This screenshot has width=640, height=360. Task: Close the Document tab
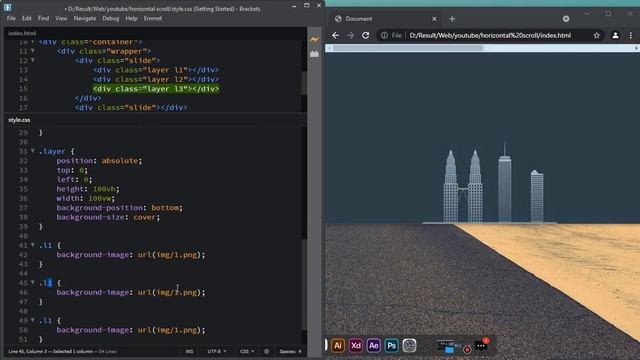coord(434,19)
